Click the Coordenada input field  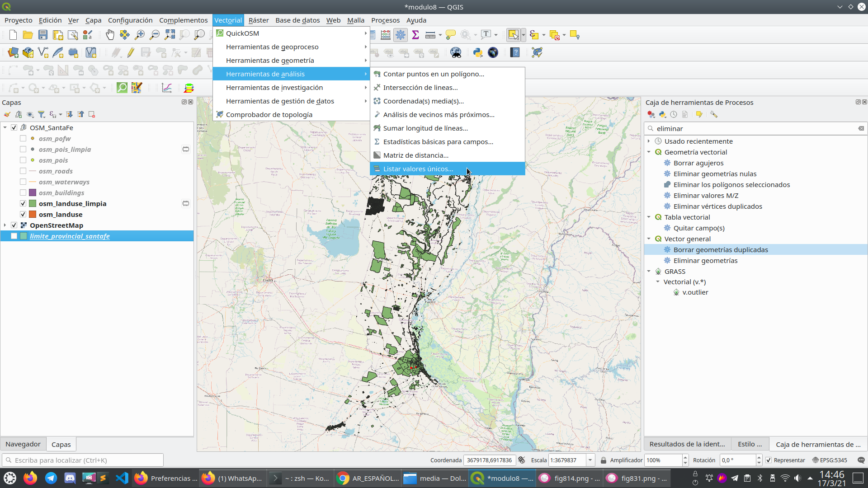[x=490, y=460]
